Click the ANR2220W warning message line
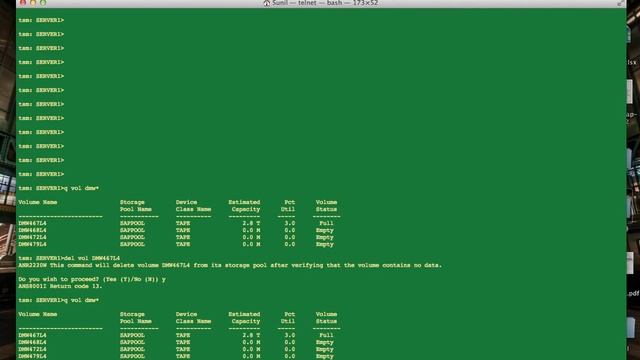This screenshot has height=360, width=640. [x=230, y=265]
